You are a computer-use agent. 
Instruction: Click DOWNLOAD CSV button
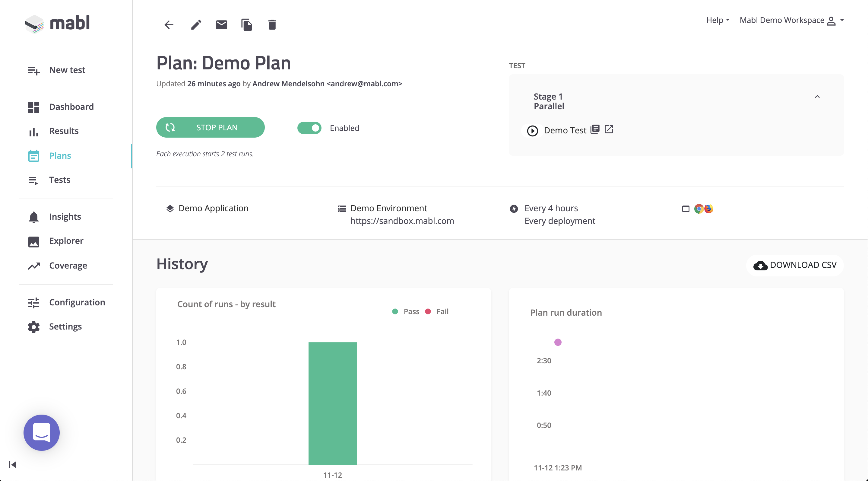point(795,265)
